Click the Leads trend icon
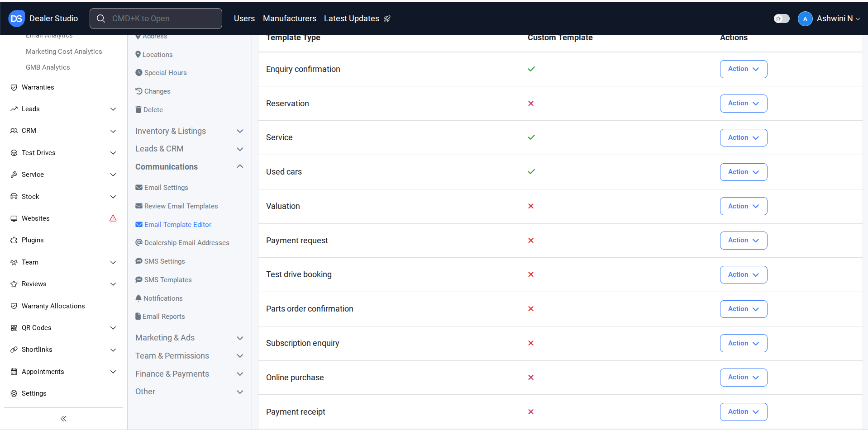 coord(14,109)
